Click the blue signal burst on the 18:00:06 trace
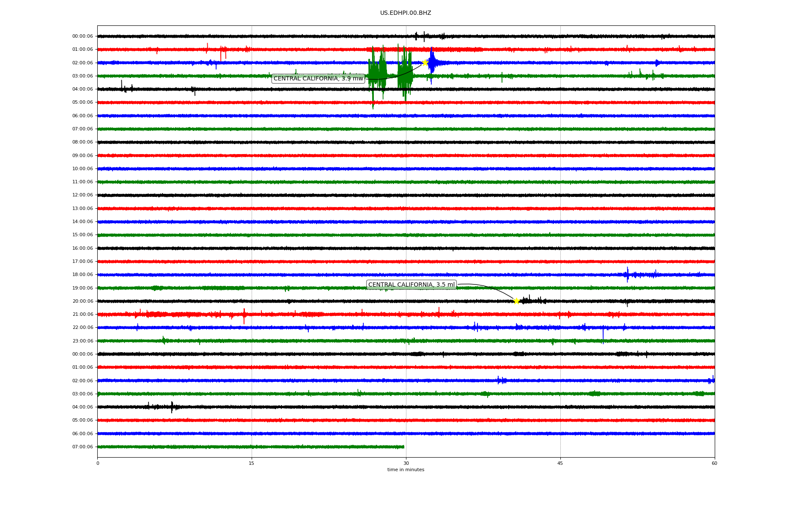Image resolution: width=812 pixels, height=508 pixels. click(x=627, y=275)
